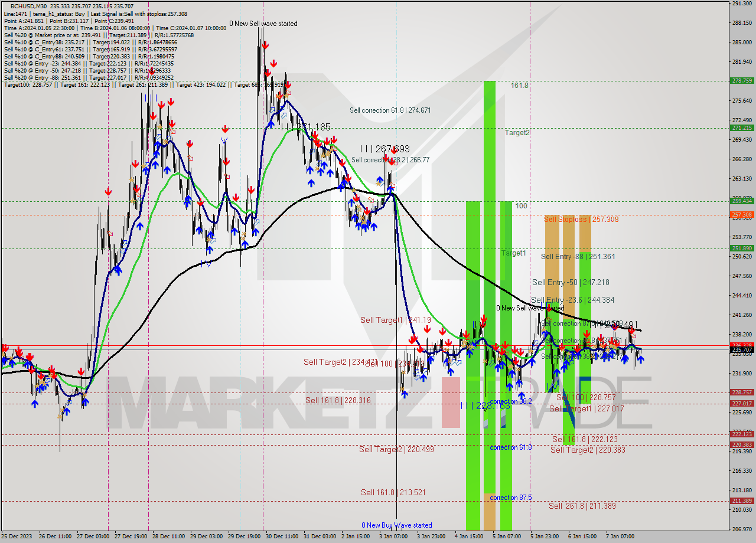Click the '27 Dec 19:00' time axis label
This screenshot has width=756, height=543.
(x=132, y=537)
